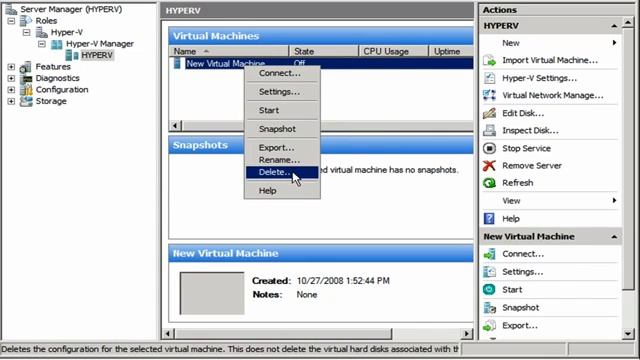
Task: Click the Import Virtual Machine icon
Action: [489, 60]
